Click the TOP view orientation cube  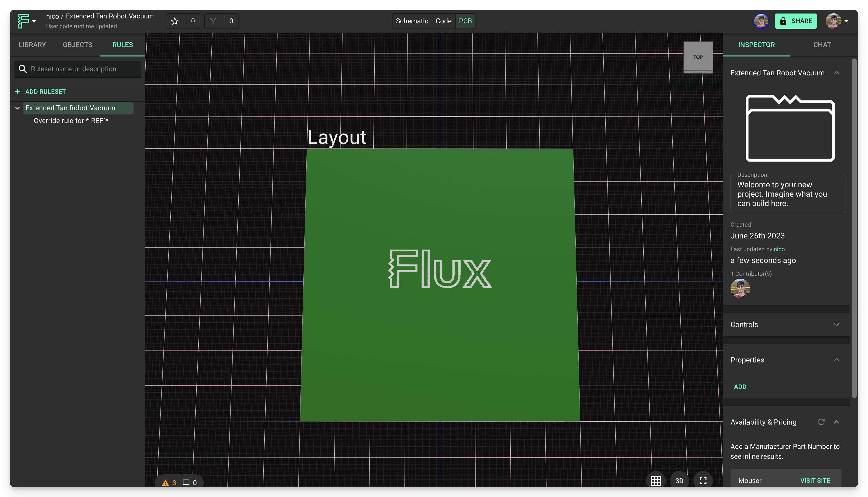click(698, 57)
